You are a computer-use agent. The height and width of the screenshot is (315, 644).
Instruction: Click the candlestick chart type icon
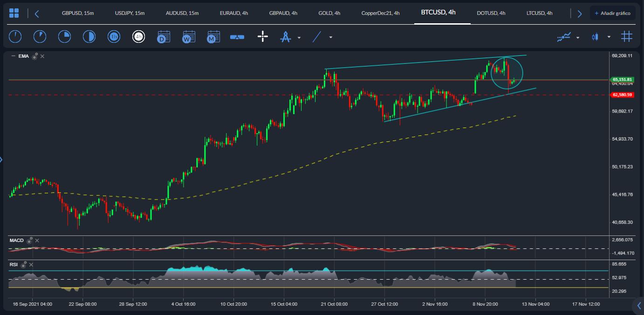595,37
